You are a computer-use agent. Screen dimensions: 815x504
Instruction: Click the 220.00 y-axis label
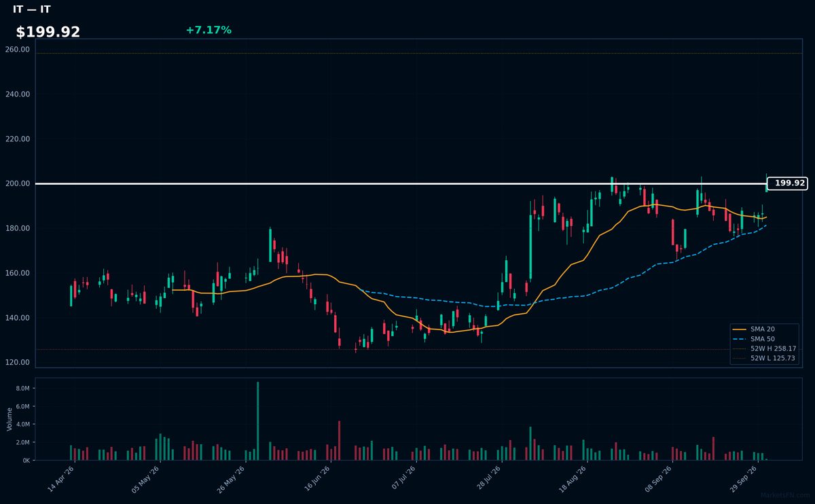[x=18, y=139]
